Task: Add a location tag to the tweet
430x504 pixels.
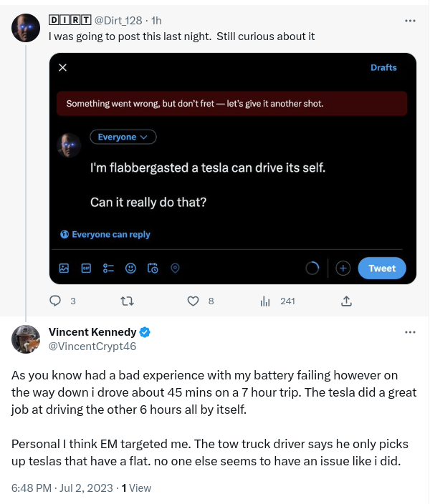Action: (175, 268)
